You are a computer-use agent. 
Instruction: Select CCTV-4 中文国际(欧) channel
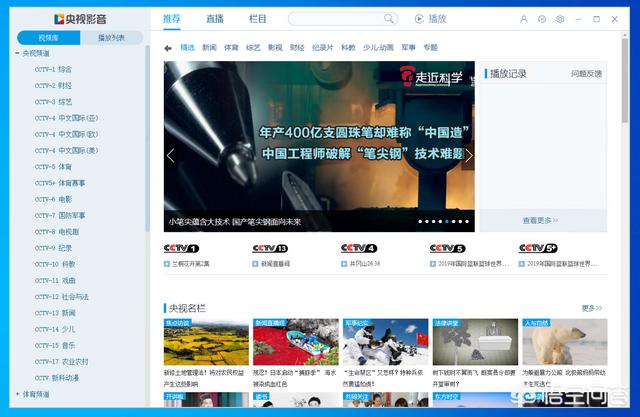click(67, 134)
